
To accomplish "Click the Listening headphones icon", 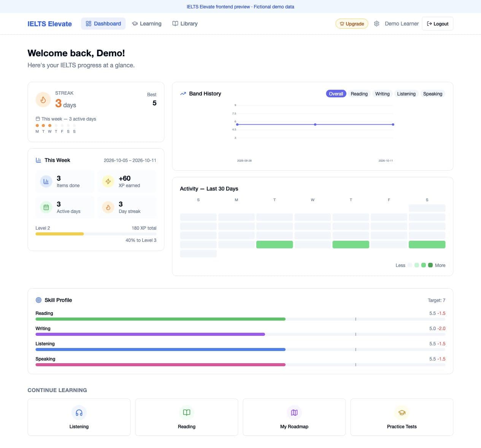I will (79, 413).
